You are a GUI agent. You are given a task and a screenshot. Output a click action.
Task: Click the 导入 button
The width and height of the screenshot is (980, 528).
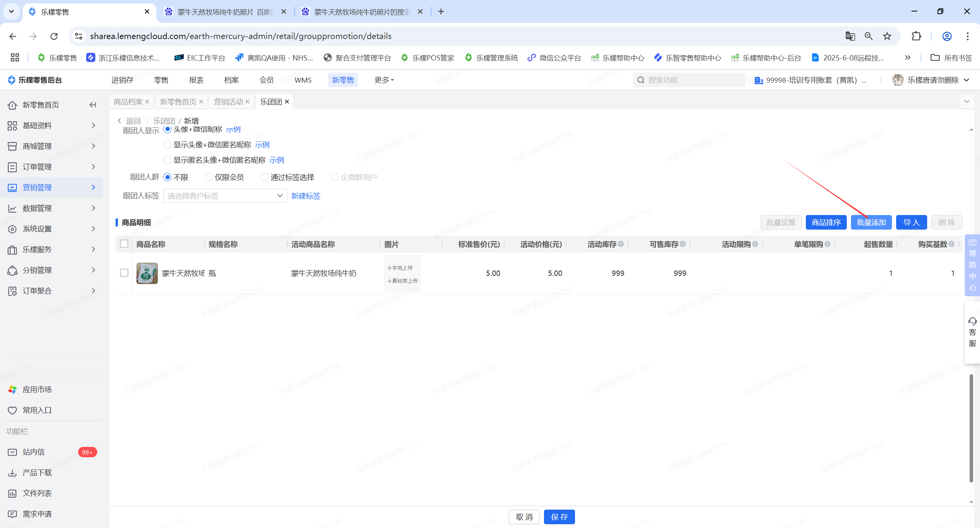[911, 222]
